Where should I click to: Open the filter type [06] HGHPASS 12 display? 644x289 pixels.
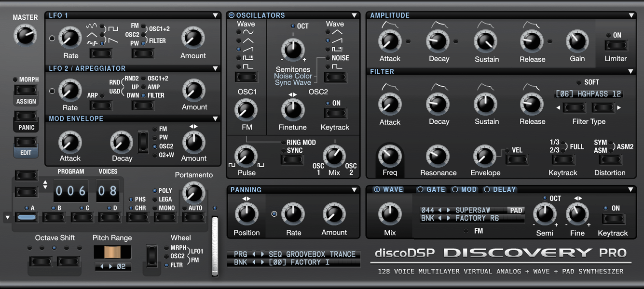tap(589, 94)
